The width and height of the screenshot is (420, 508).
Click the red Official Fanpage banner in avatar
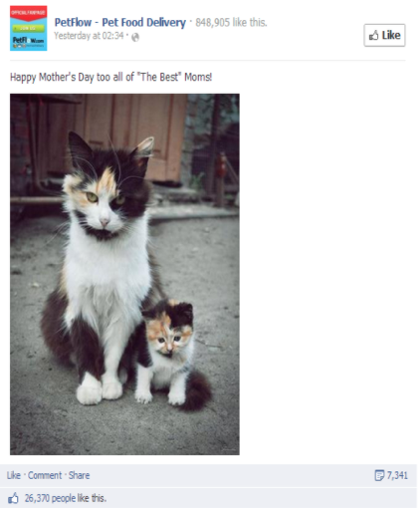tap(29, 13)
